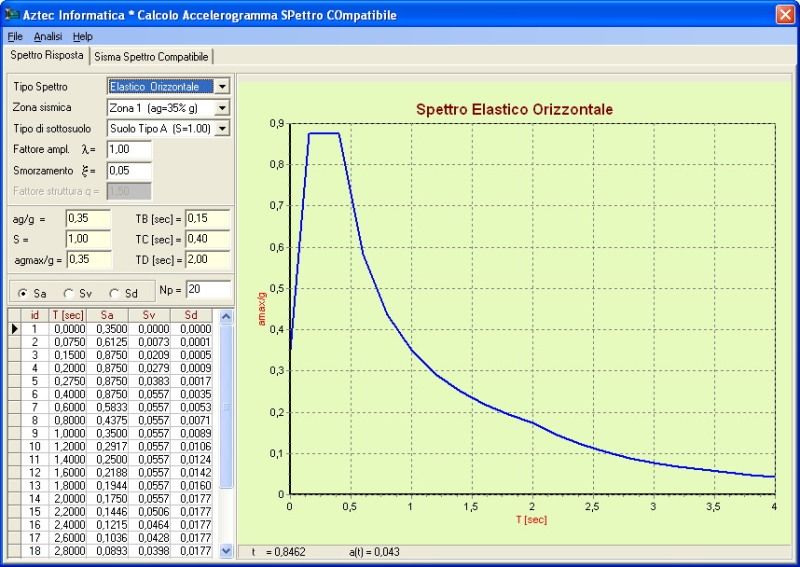Click the T [sec] axis label on chart
This screenshot has height=567, width=800.
pos(531,520)
